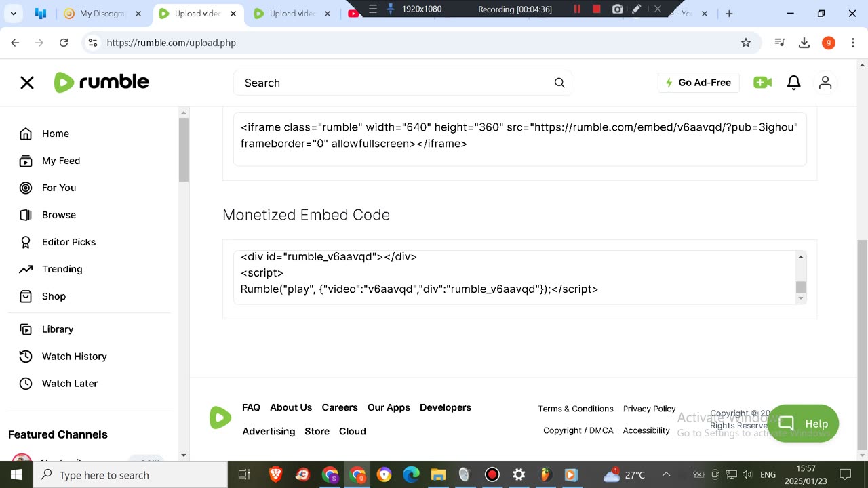Image resolution: width=868 pixels, height=488 pixels.
Task: Click the sidebar scroll down arrow
Action: [184, 455]
